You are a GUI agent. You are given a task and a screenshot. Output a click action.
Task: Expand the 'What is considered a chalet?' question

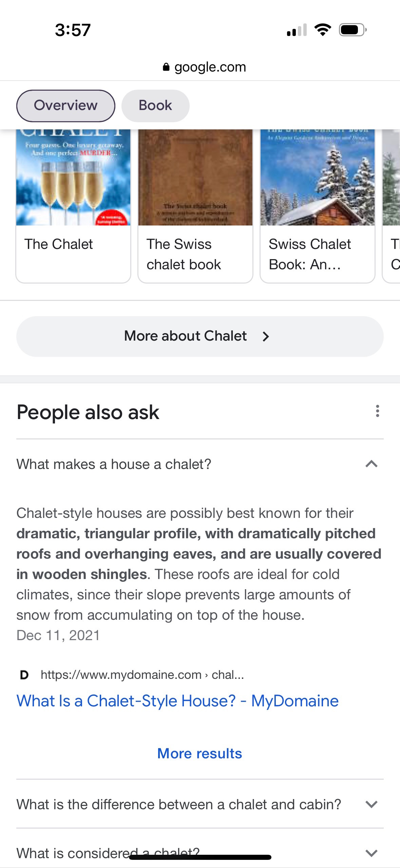(x=372, y=853)
